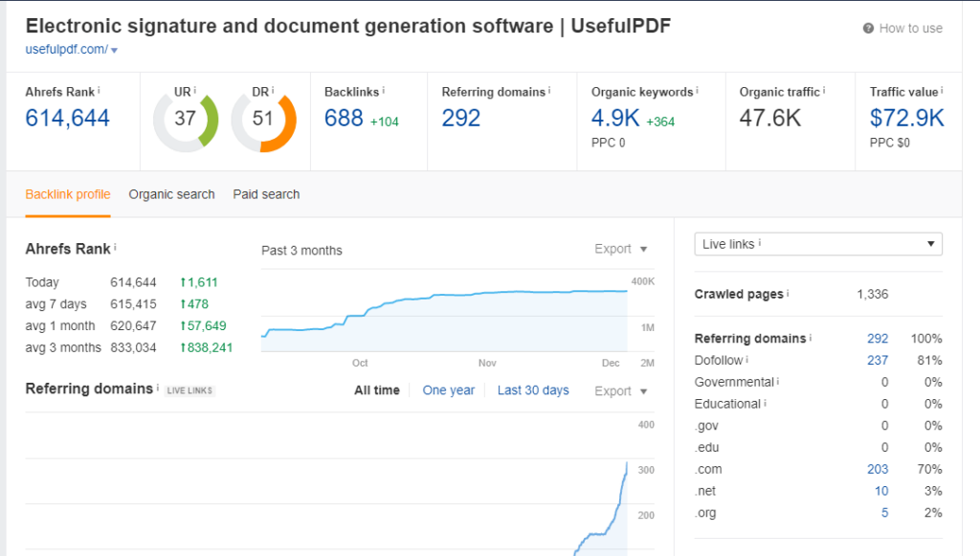This screenshot has height=556, width=980.
Task: Click the info icon next to Dofollow
Action: [746, 359]
